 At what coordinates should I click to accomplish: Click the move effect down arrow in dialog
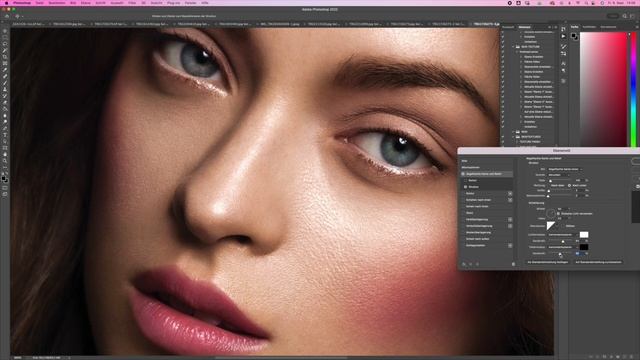pyautogui.click(x=477, y=264)
